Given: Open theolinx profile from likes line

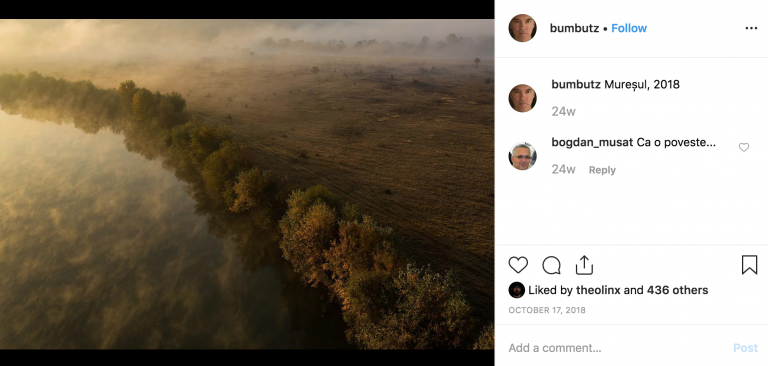Looking at the screenshot, I should 598,290.
